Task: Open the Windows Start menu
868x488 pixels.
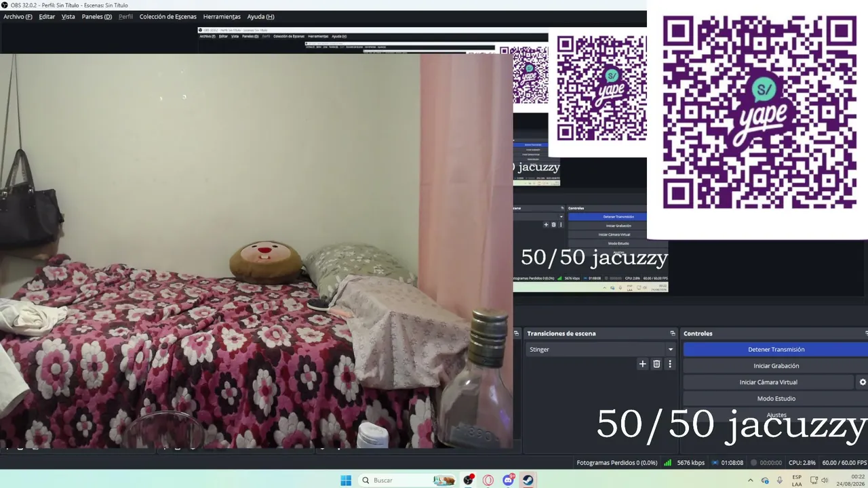Action: coord(346,480)
